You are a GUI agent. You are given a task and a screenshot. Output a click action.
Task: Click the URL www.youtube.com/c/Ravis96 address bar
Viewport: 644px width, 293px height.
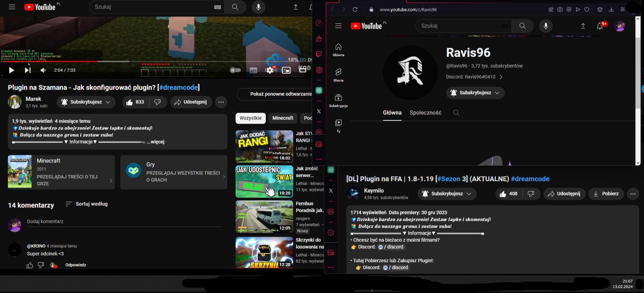point(408,10)
